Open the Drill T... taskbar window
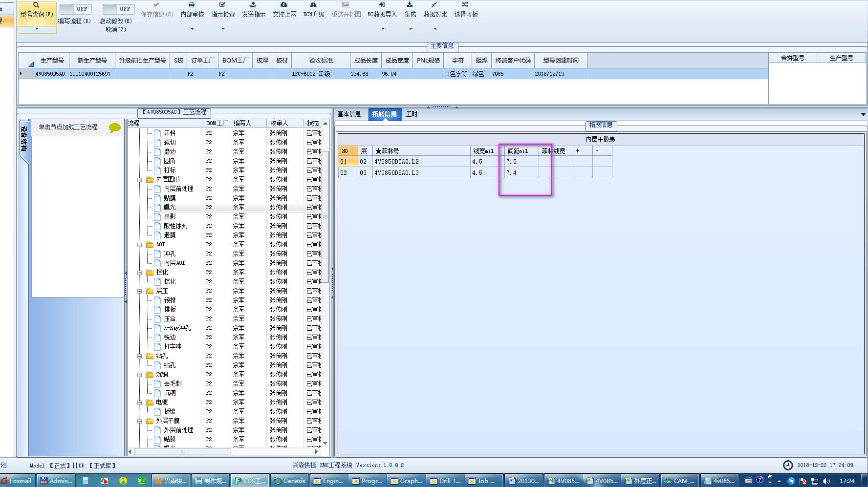The width and height of the screenshot is (868, 487). point(445,481)
